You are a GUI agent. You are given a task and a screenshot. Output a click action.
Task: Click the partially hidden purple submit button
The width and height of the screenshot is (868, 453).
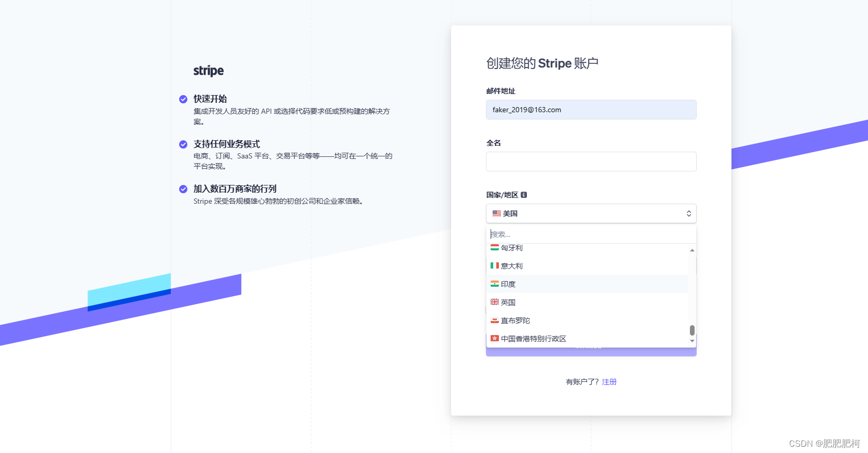[591, 352]
